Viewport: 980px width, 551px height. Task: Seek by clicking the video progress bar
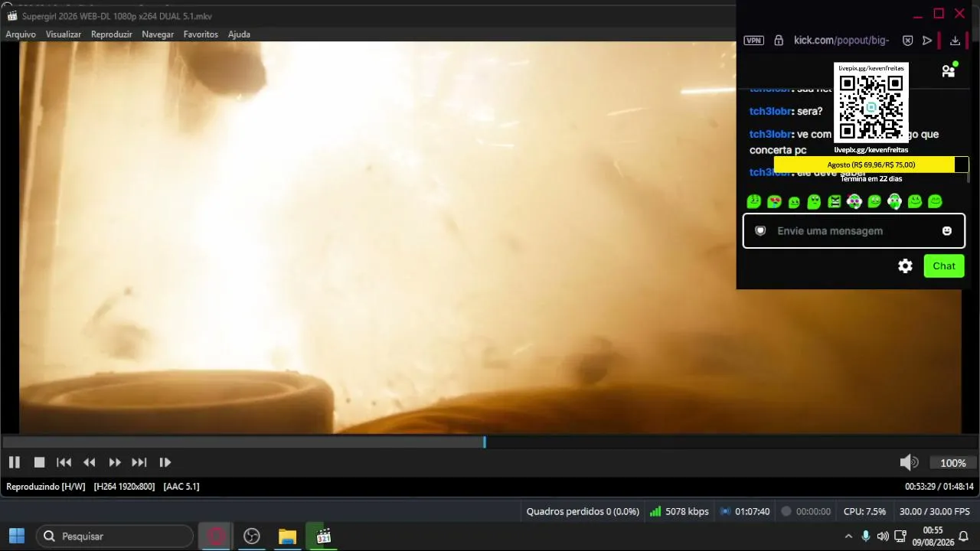pyautogui.click(x=490, y=442)
